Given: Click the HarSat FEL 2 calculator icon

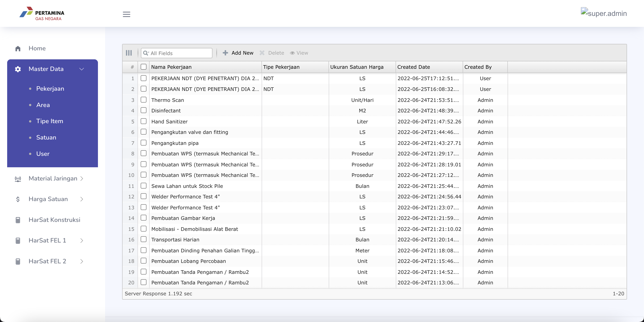Looking at the screenshot, I should pos(18,261).
